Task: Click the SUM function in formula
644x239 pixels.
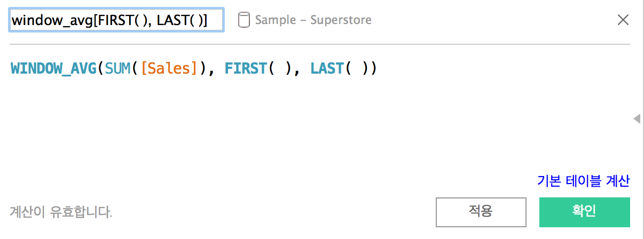Action: click(117, 69)
